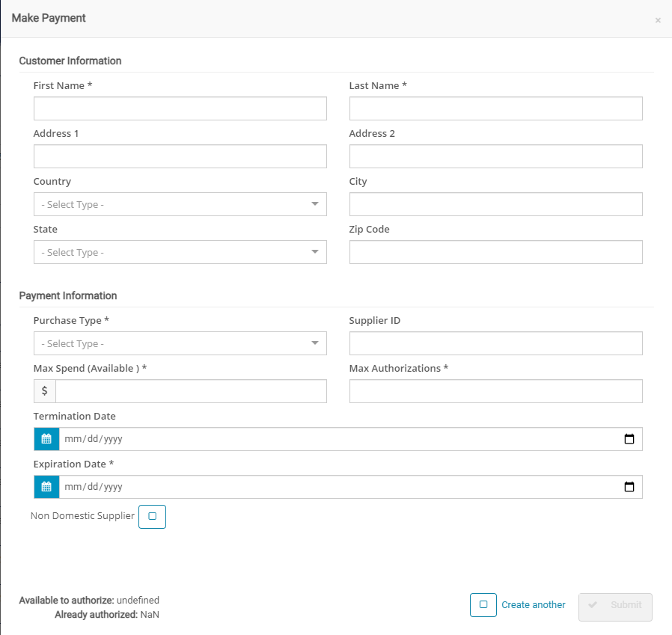The height and width of the screenshot is (635, 672).
Task: Click the 'Purchase Type *' label
Action: tap(71, 321)
